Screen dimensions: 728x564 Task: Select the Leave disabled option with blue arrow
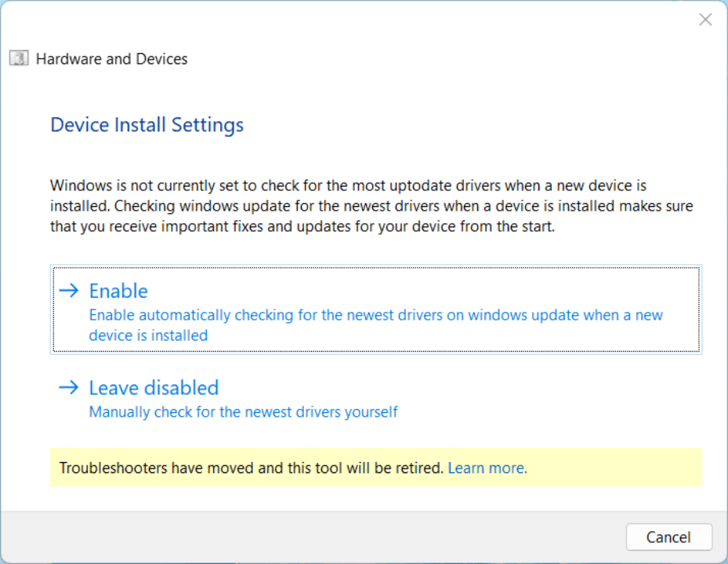tap(154, 388)
